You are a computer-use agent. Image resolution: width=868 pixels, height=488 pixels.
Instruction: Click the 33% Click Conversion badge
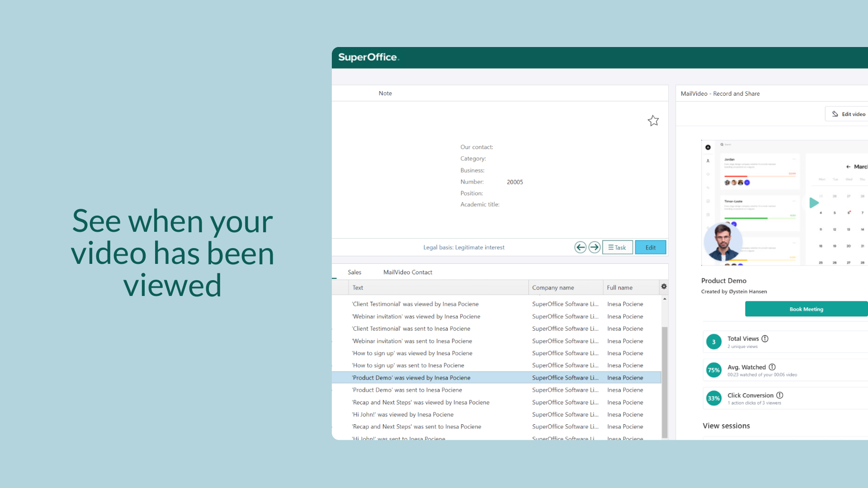coord(713,398)
